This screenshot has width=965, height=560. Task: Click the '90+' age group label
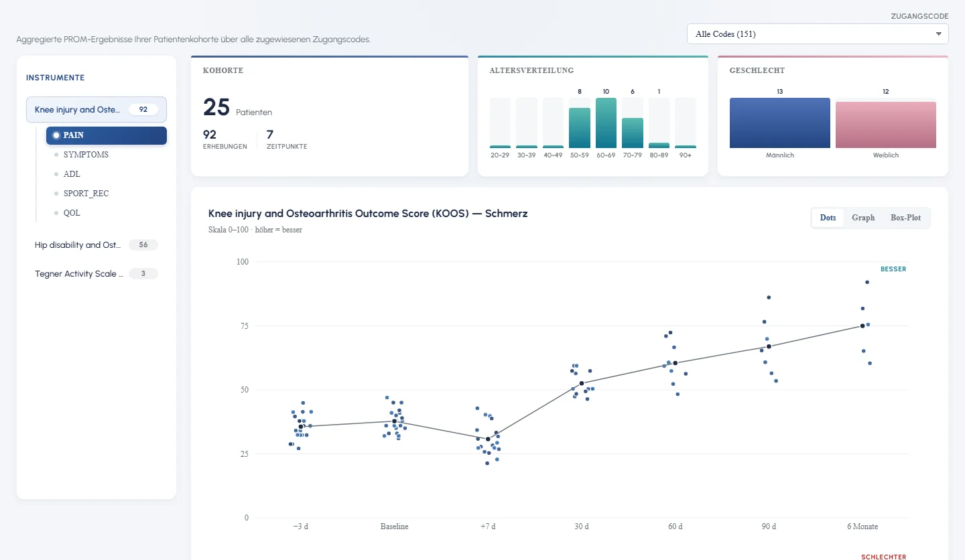click(x=685, y=155)
